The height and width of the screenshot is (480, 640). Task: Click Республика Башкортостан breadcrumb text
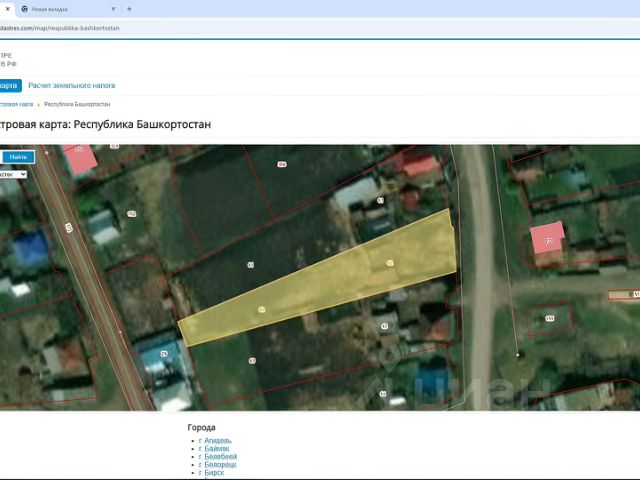(77, 104)
